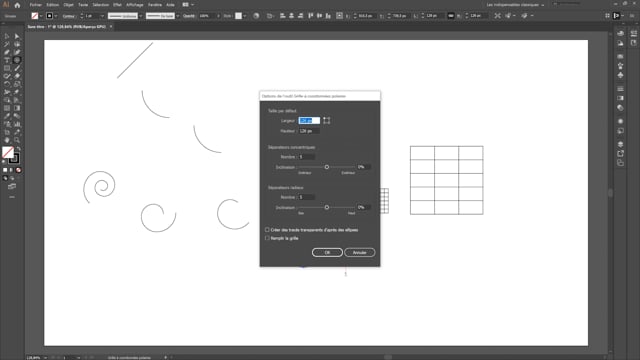
Task: Select the Paintbrush tool
Action: [17, 68]
